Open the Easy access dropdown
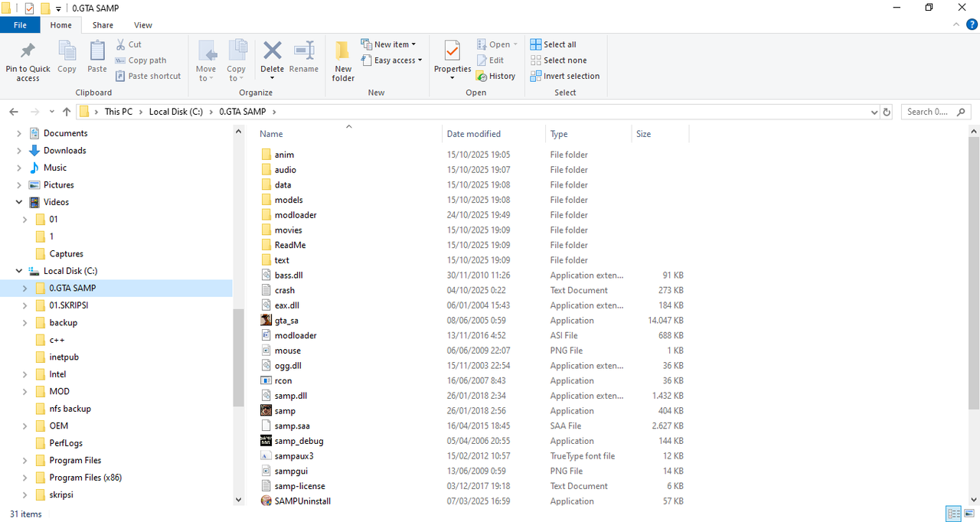 [x=390, y=60]
